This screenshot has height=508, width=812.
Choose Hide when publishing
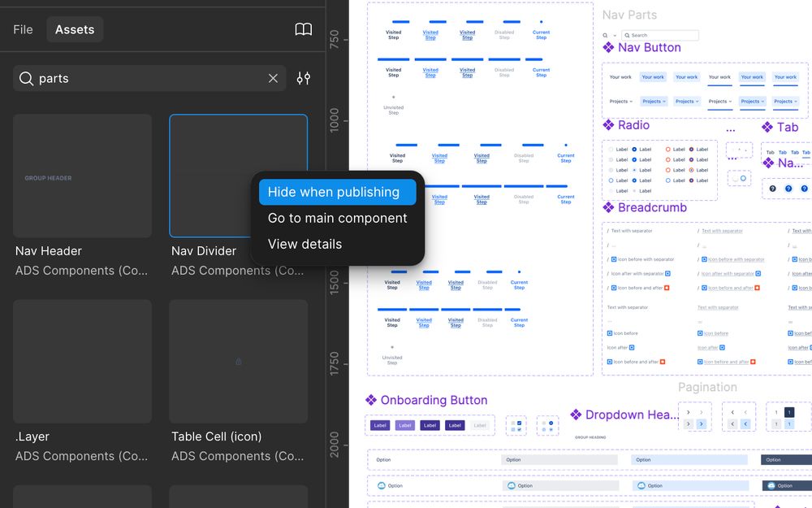[x=338, y=192]
